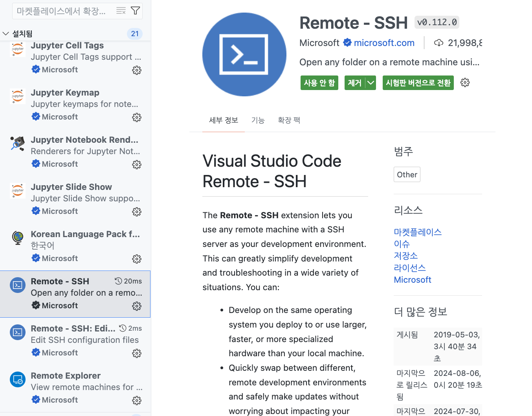The height and width of the screenshot is (416, 532).
Task: Select the Jupyter Slide Show extension name
Action: (71, 187)
